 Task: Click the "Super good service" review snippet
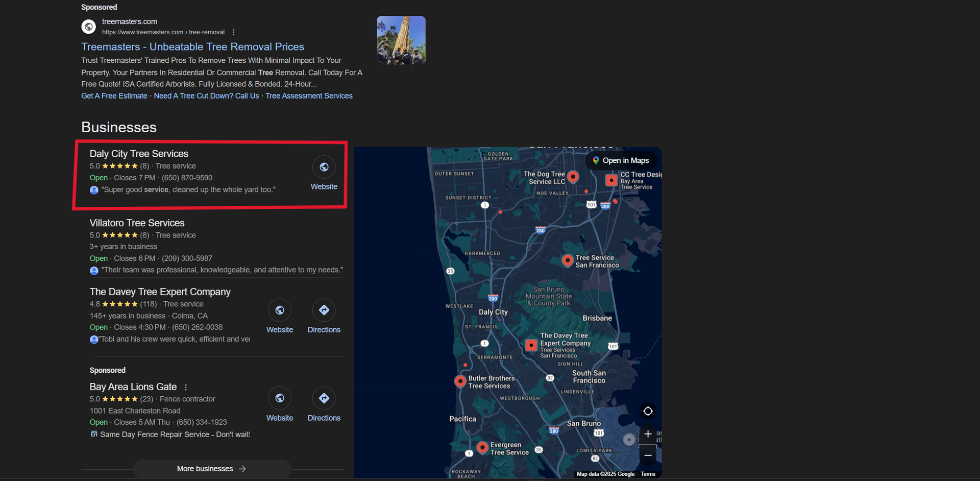click(x=188, y=189)
